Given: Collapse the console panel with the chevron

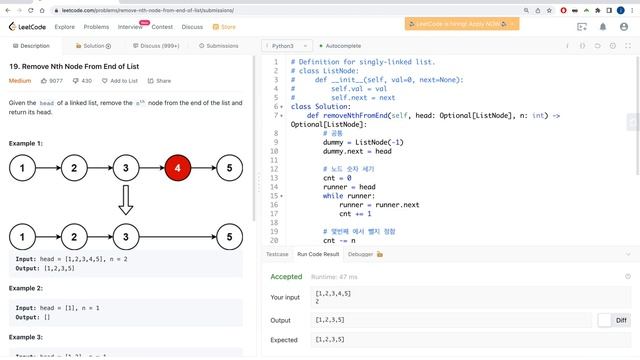Looking at the screenshot, I should [x=628, y=254].
